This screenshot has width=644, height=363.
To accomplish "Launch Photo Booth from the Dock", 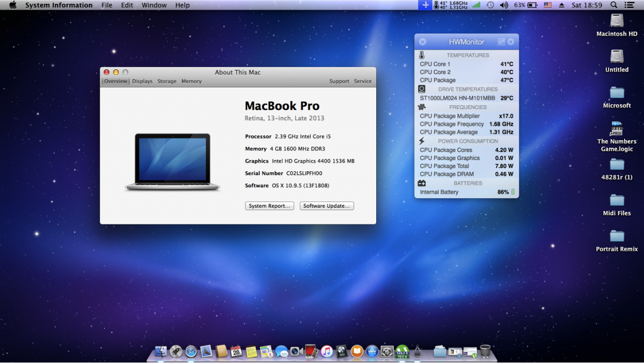I will (311, 351).
